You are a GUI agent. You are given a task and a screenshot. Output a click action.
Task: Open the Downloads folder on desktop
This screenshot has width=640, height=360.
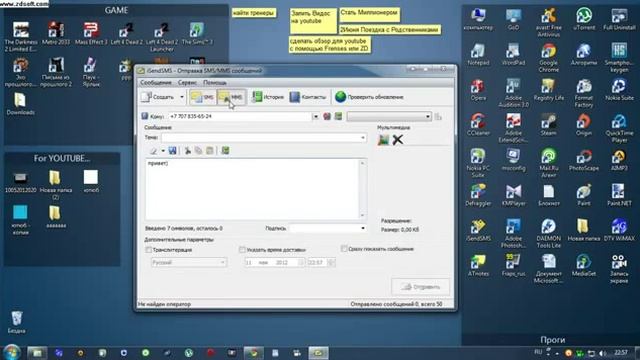coord(20,104)
